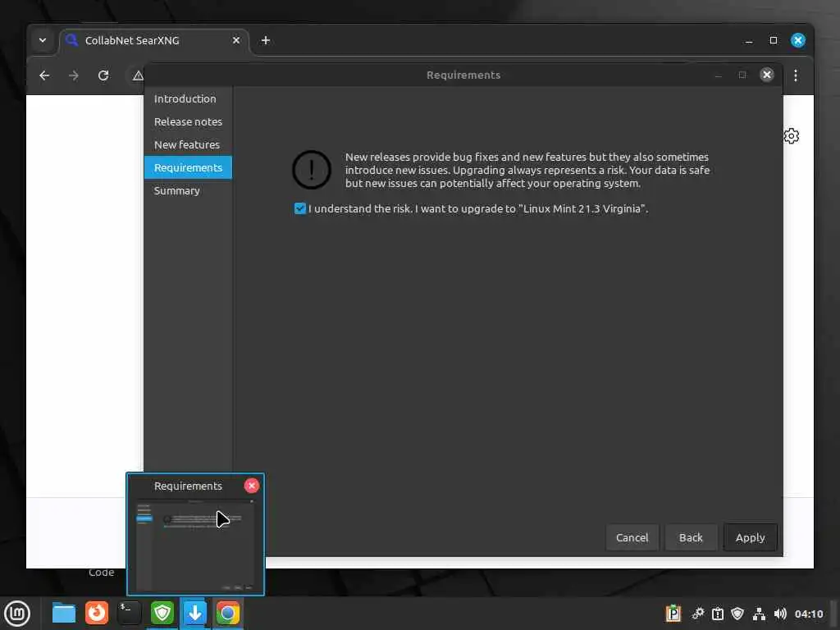Viewport: 840px width, 630px height.
Task: Switch to Chrome from the taskbar
Action: (x=228, y=614)
